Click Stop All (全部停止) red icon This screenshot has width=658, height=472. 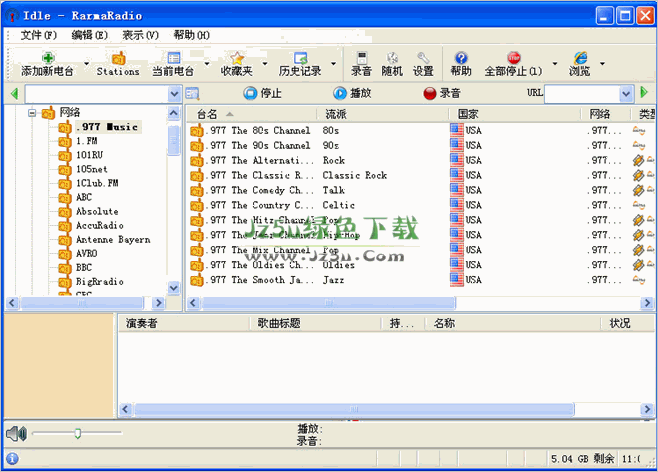click(514, 57)
